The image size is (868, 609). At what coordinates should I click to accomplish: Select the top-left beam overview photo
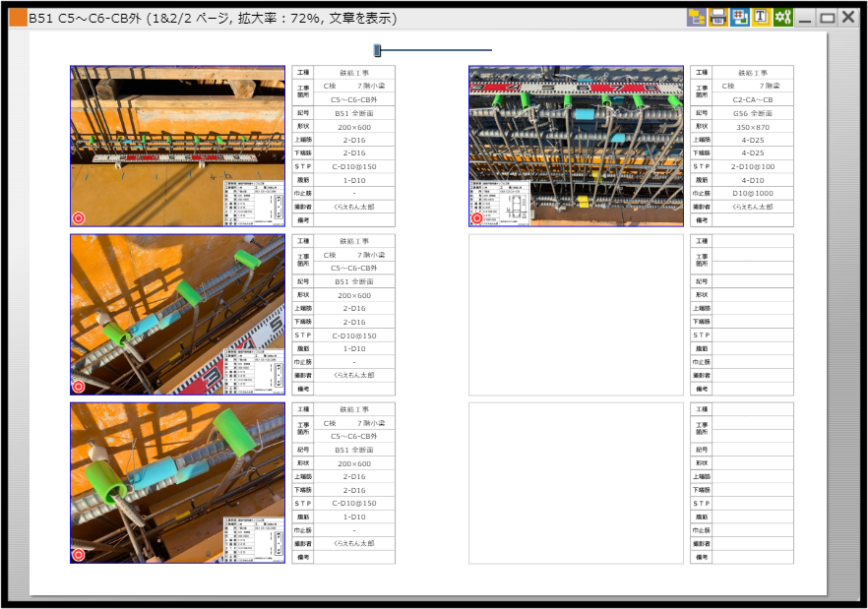(x=178, y=147)
